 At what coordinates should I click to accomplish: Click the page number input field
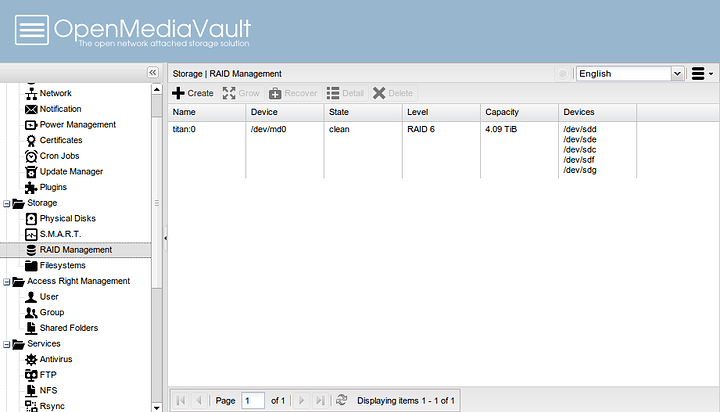point(253,400)
